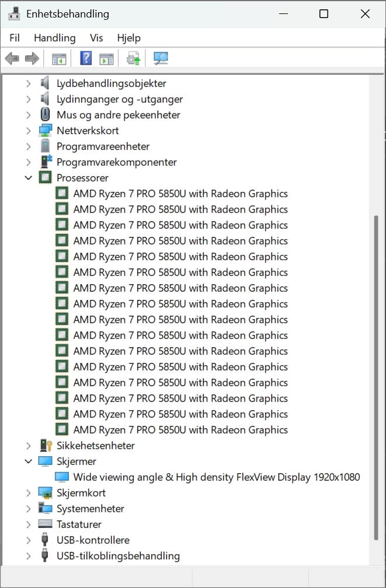Select Wide viewing angle FlexView Display 1920x1080 text
The height and width of the screenshot is (588, 386).
pyautogui.click(x=217, y=477)
